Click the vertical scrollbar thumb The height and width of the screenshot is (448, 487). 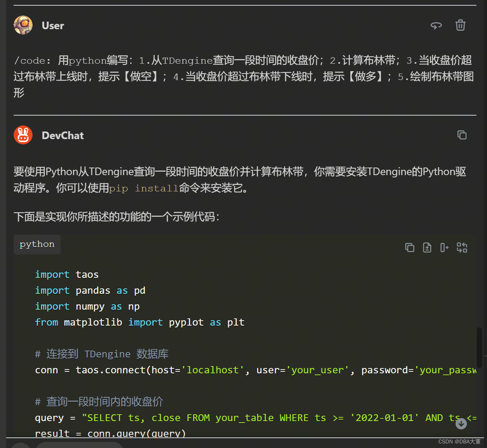[x=479, y=348]
